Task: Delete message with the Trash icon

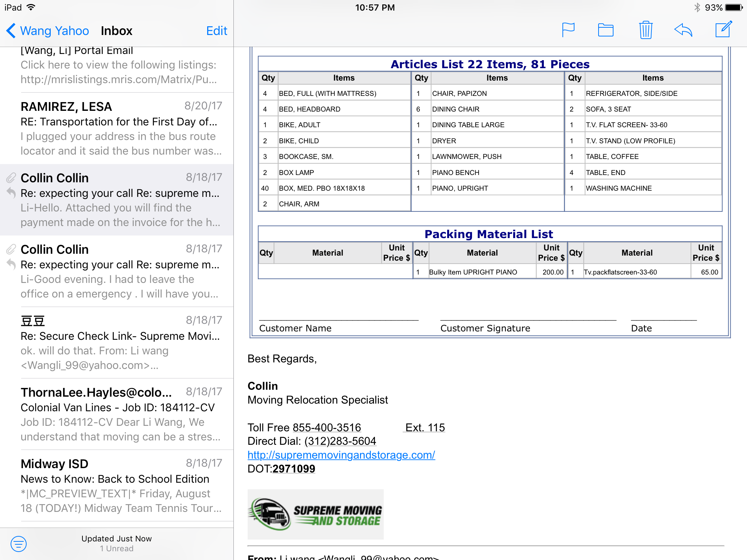Action: click(646, 30)
